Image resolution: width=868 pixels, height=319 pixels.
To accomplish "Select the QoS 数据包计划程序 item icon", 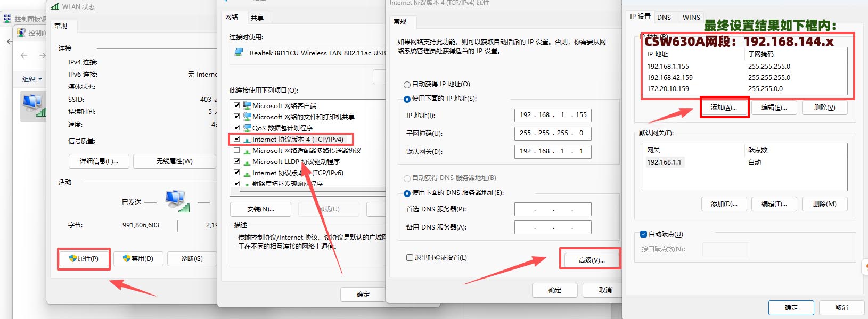I will pos(247,128).
